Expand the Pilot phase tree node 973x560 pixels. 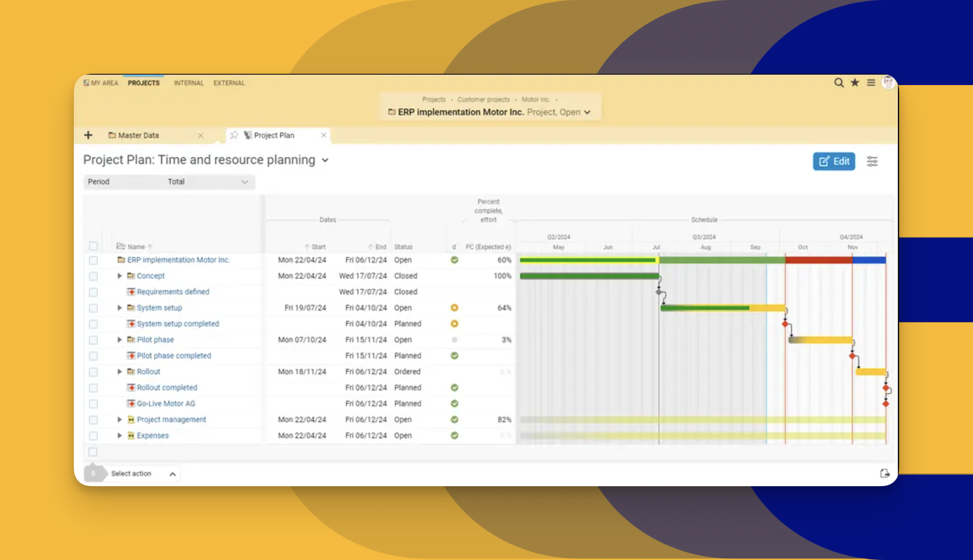pyautogui.click(x=119, y=339)
